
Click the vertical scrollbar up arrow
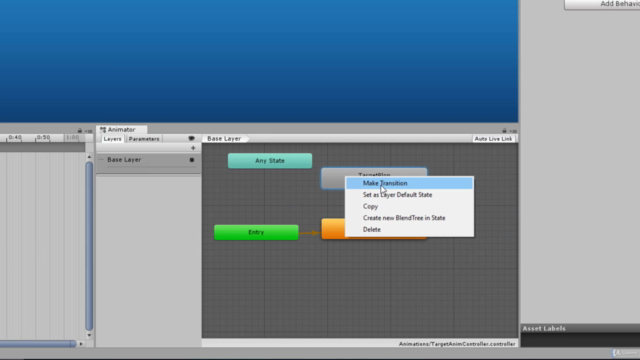(89, 157)
